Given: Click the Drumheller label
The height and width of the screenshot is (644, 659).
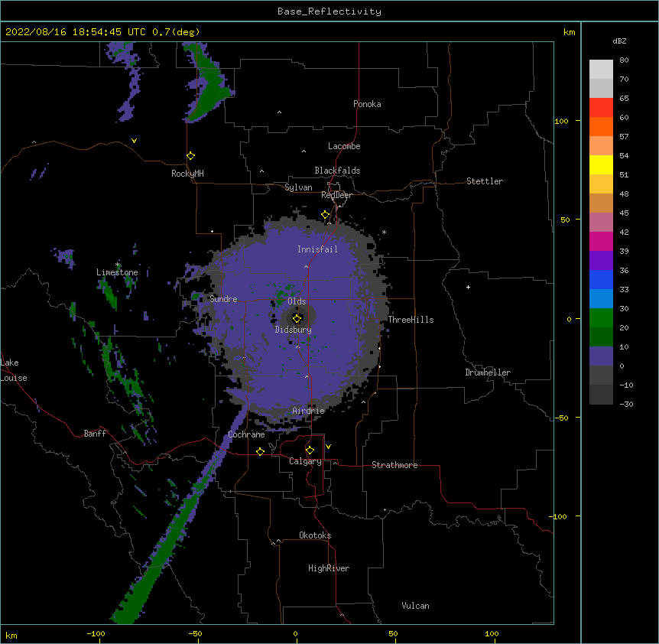Looking at the screenshot, I should [488, 372].
